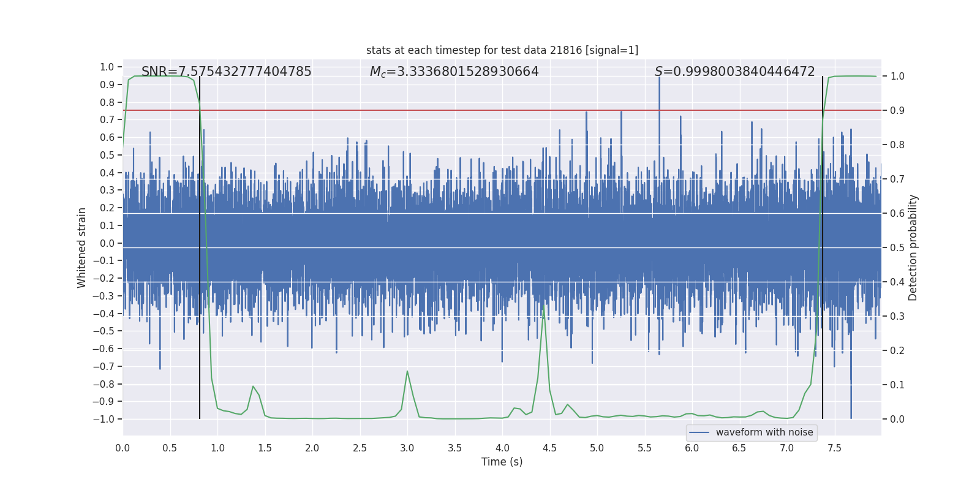This screenshot has width=980, height=490.
Task: Click the 'Time (s)' x-axis label
Action: pyautogui.click(x=502, y=462)
